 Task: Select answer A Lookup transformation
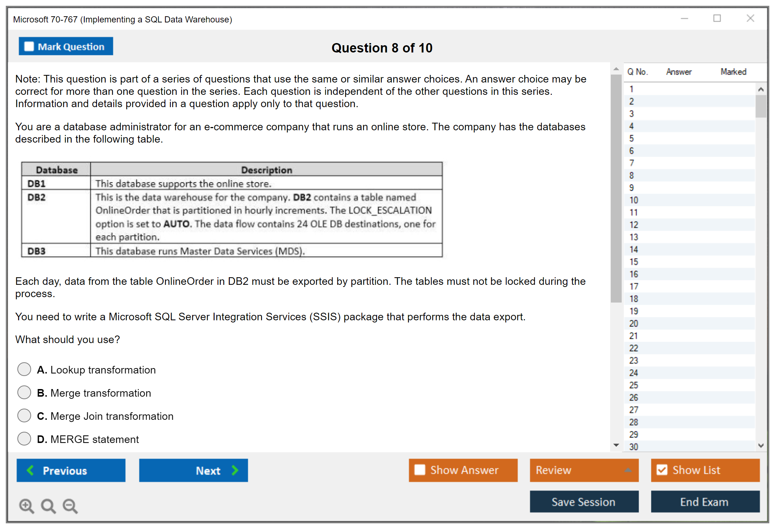pyautogui.click(x=24, y=369)
